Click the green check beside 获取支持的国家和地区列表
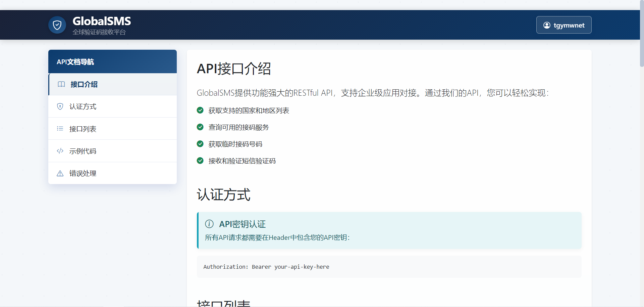This screenshot has height=307, width=644. click(x=200, y=111)
